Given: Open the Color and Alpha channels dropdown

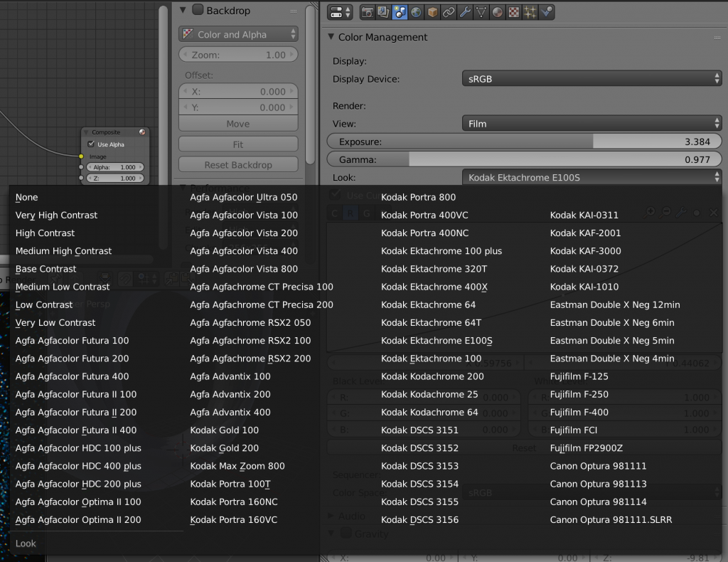Looking at the screenshot, I should pos(238,34).
